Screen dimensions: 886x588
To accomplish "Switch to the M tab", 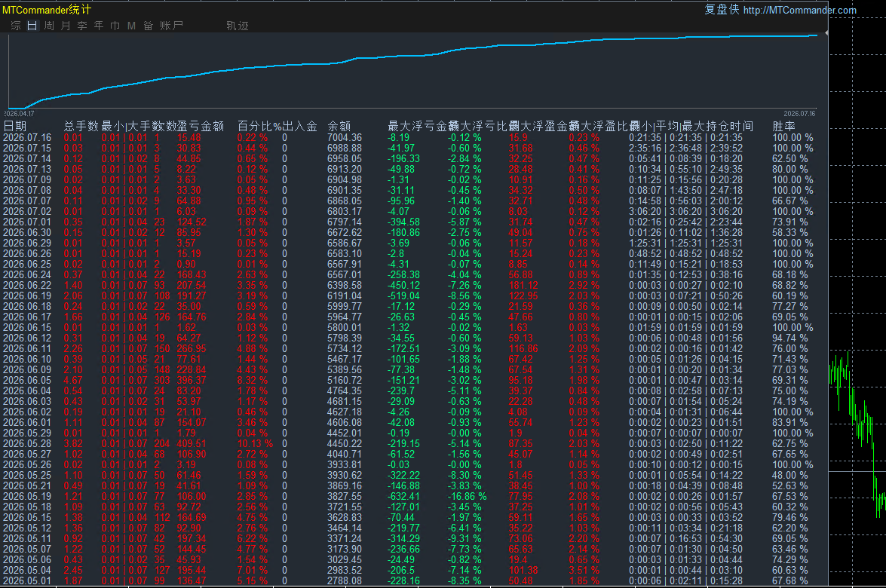I will pyautogui.click(x=131, y=26).
